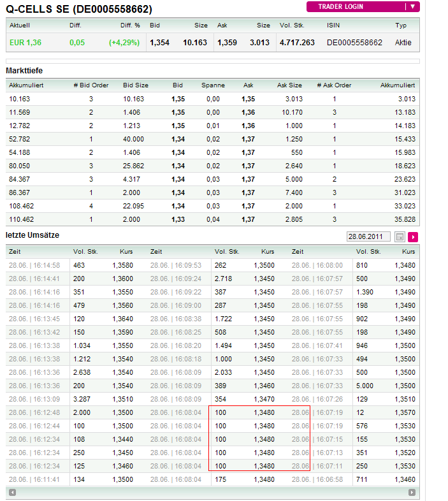Select bid size 25.862 in market depth

(134, 166)
